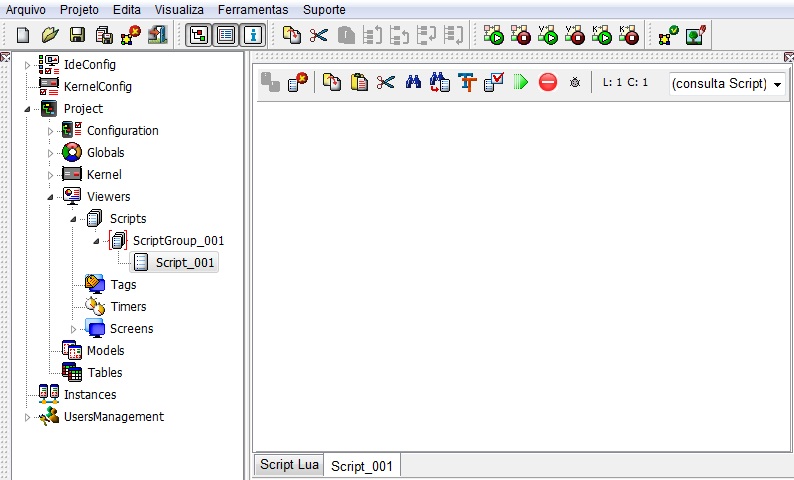Click inside the script editor text area

click(x=523, y=276)
